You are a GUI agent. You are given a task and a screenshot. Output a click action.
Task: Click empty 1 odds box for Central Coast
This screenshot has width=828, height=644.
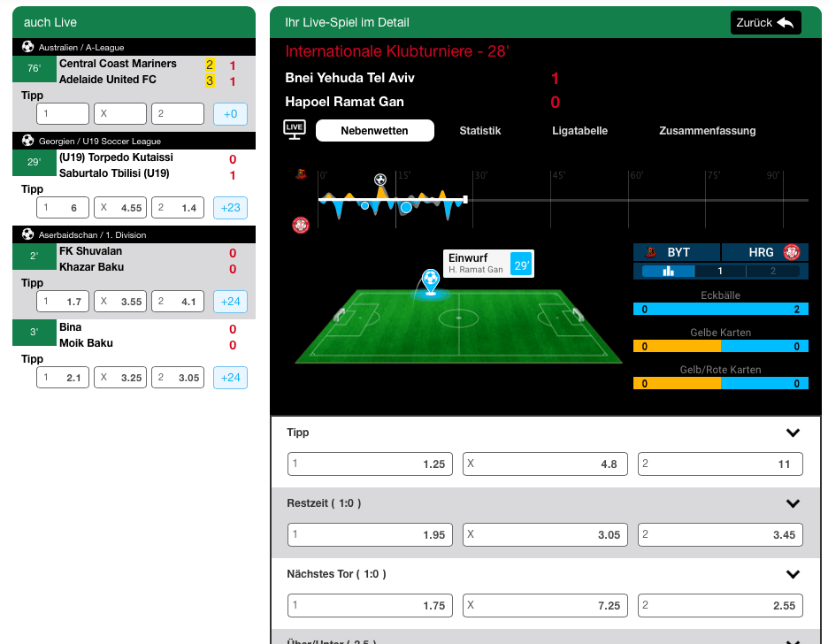[x=63, y=113]
